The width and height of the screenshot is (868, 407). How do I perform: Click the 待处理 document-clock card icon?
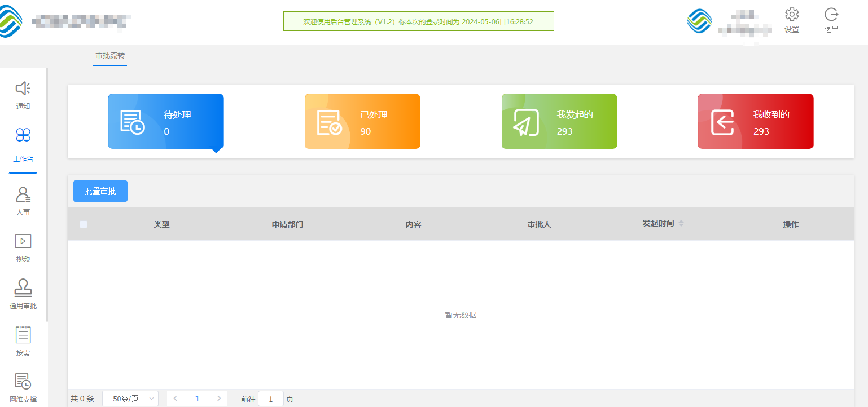pos(133,122)
